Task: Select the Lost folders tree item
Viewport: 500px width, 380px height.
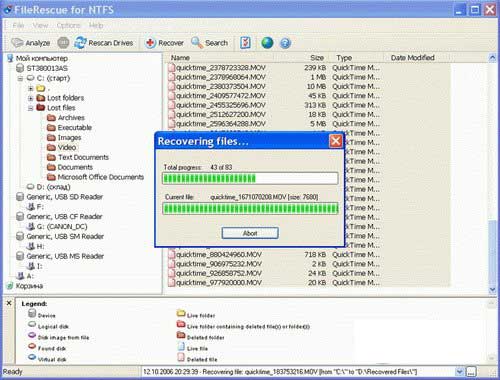Action: (65, 98)
